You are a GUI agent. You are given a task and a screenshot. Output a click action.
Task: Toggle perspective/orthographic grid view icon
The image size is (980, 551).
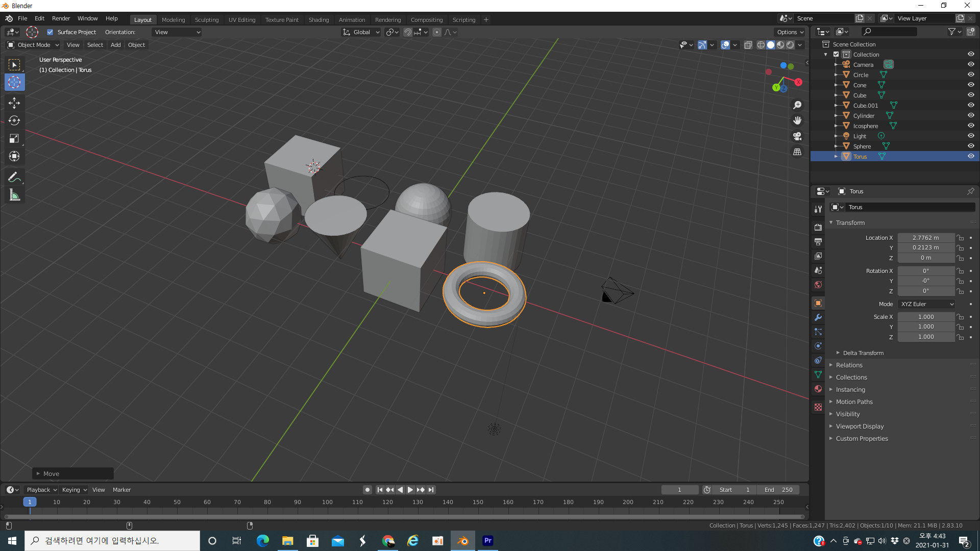[x=797, y=152]
